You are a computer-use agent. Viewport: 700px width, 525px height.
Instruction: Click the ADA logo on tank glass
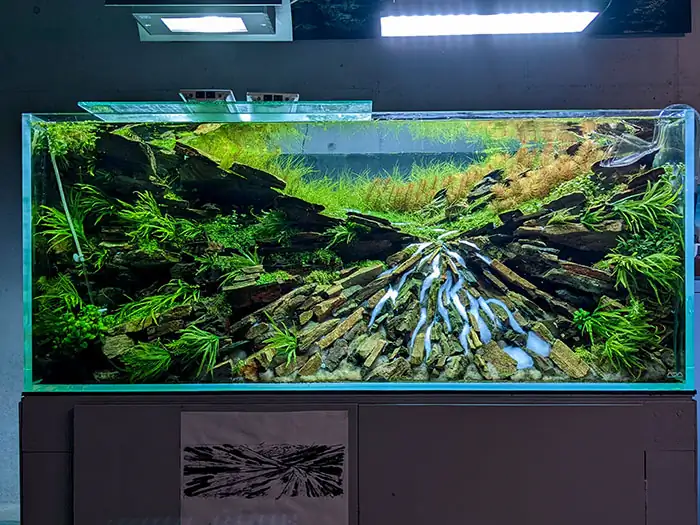pyautogui.click(x=673, y=375)
